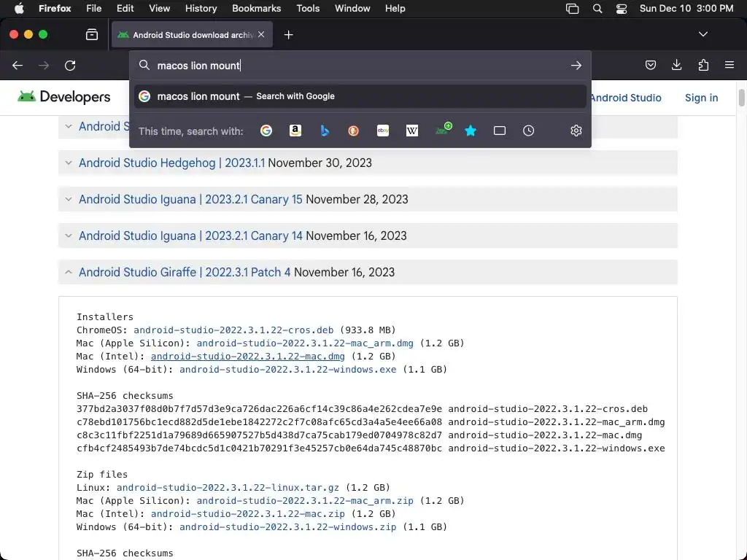
Task: Search this time with Google icon
Action: click(266, 131)
